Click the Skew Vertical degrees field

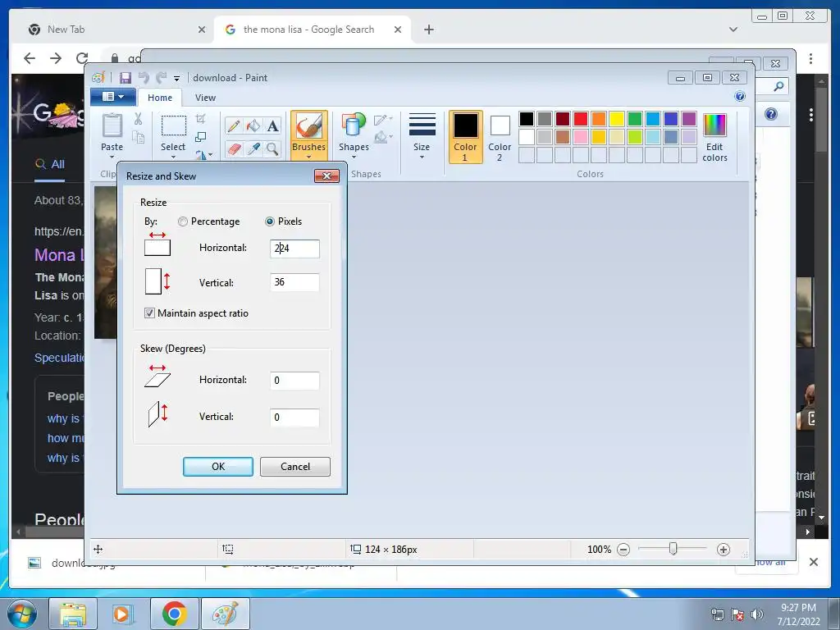[x=294, y=418]
